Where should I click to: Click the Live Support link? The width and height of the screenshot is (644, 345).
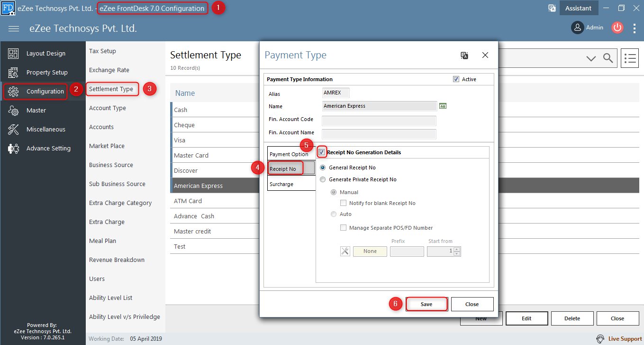[625, 339]
